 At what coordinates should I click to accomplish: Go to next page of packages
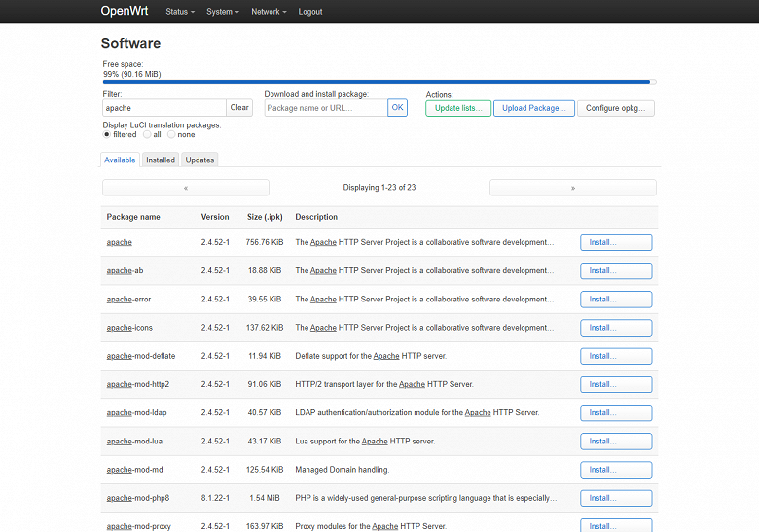pos(572,188)
